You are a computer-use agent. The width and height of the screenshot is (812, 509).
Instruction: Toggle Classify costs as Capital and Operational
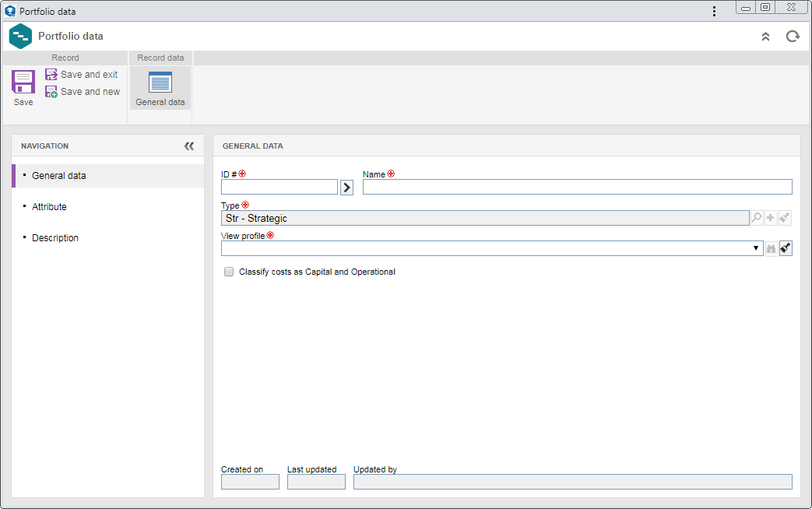(228, 272)
